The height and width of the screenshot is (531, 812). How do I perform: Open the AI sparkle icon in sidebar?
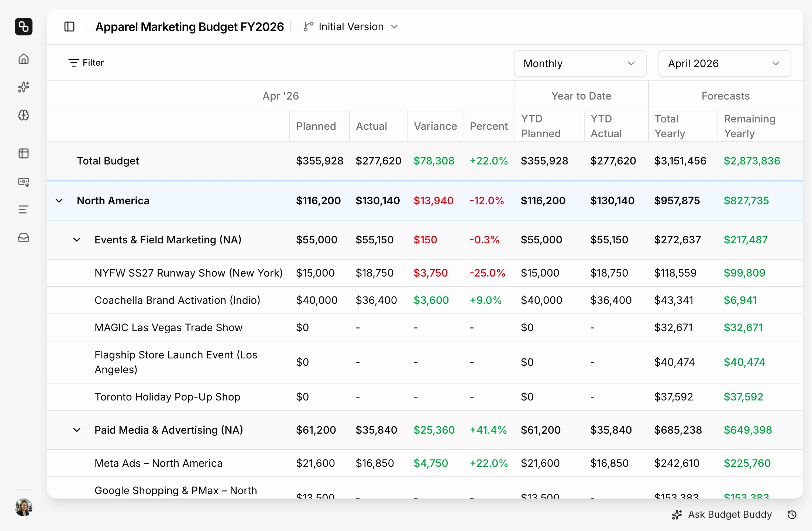click(24, 87)
